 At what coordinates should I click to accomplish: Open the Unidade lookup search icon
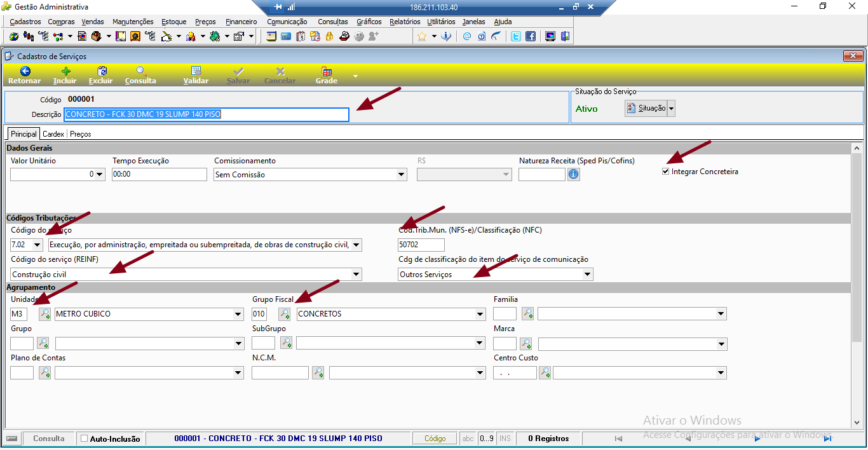pyautogui.click(x=44, y=314)
